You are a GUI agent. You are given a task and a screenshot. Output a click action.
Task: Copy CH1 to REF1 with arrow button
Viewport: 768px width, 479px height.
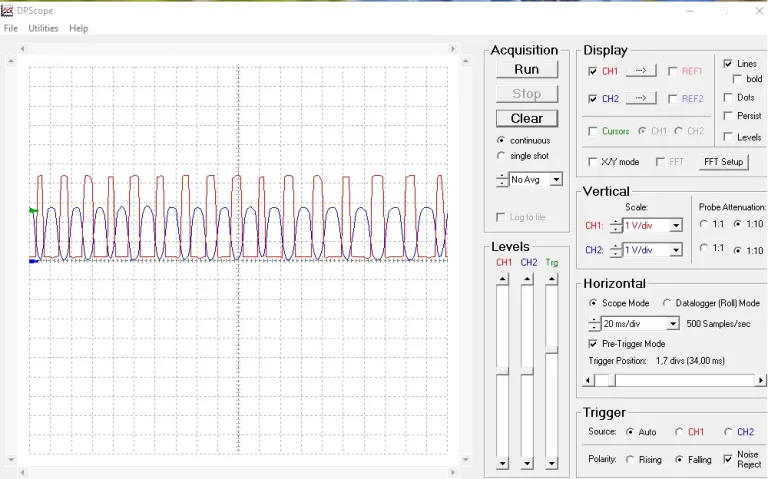click(641, 71)
